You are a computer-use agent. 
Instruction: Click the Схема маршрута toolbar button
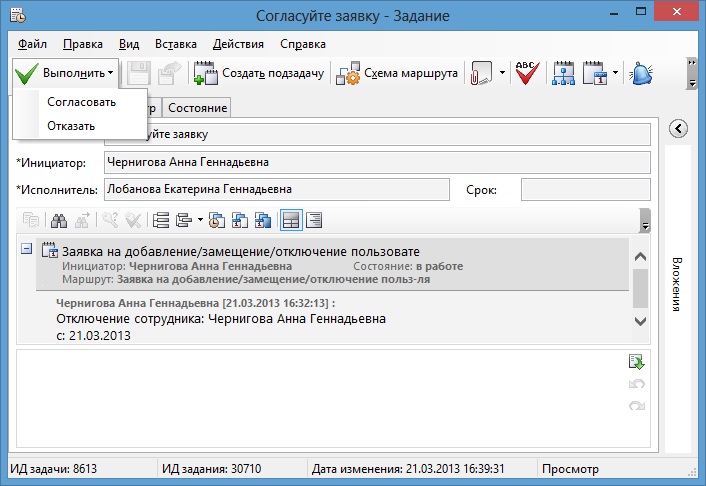point(397,73)
